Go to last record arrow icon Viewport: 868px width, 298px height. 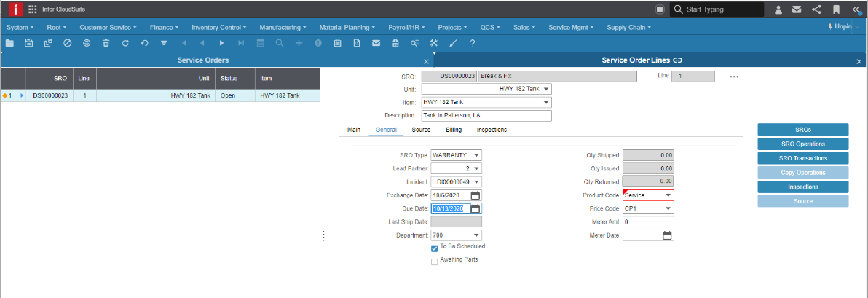pyautogui.click(x=241, y=43)
